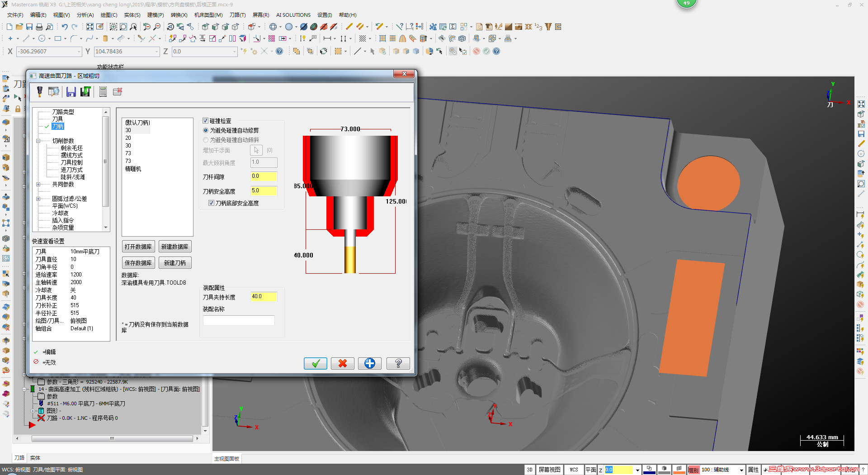
Task: Select the 为避免碰撞自动修剪 radio button
Action: pos(206,130)
